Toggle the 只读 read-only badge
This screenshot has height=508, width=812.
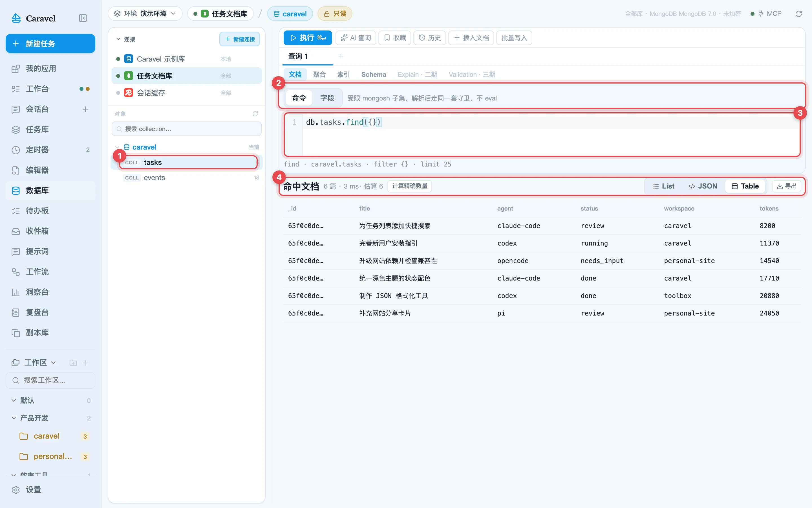click(335, 14)
